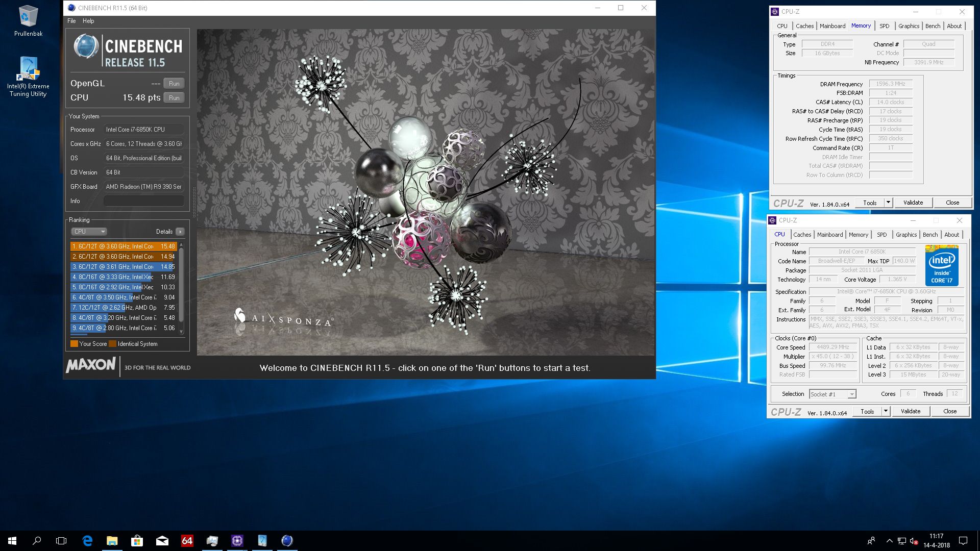Open Graphics tab in lower CPU-Z

pos(906,235)
